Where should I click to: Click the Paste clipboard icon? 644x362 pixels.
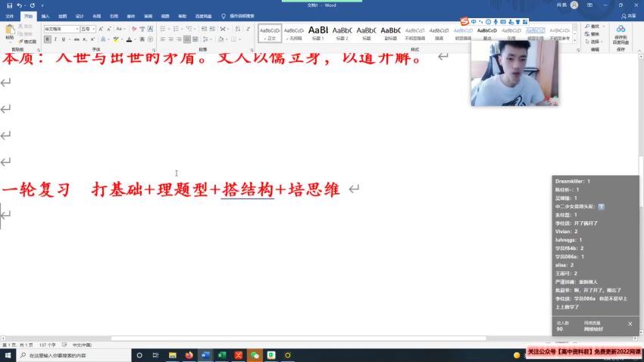pyautogui.click(x=10, y=30)
